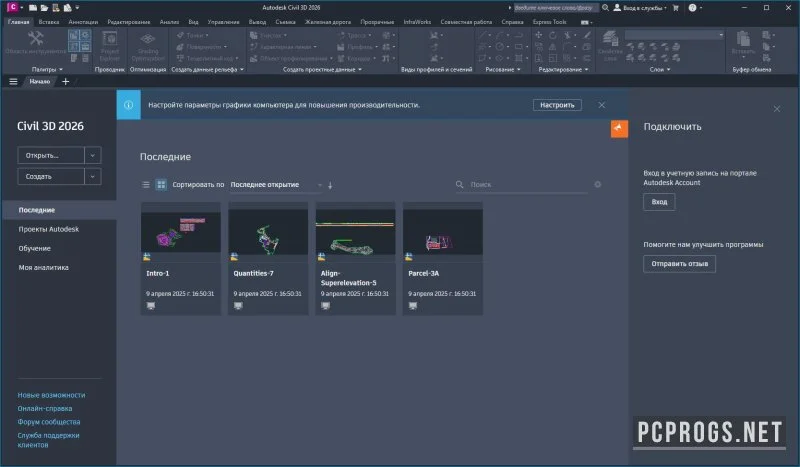Screen dimensions: 800x467
Task: Expand the Создать button dropdown arrow
Action: tap(93, 177)
